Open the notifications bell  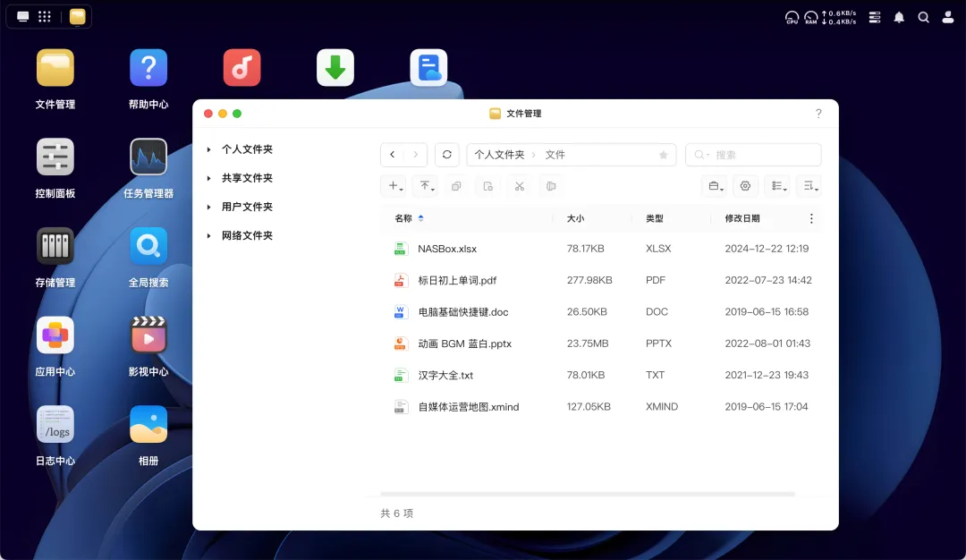tap(900, 17)
